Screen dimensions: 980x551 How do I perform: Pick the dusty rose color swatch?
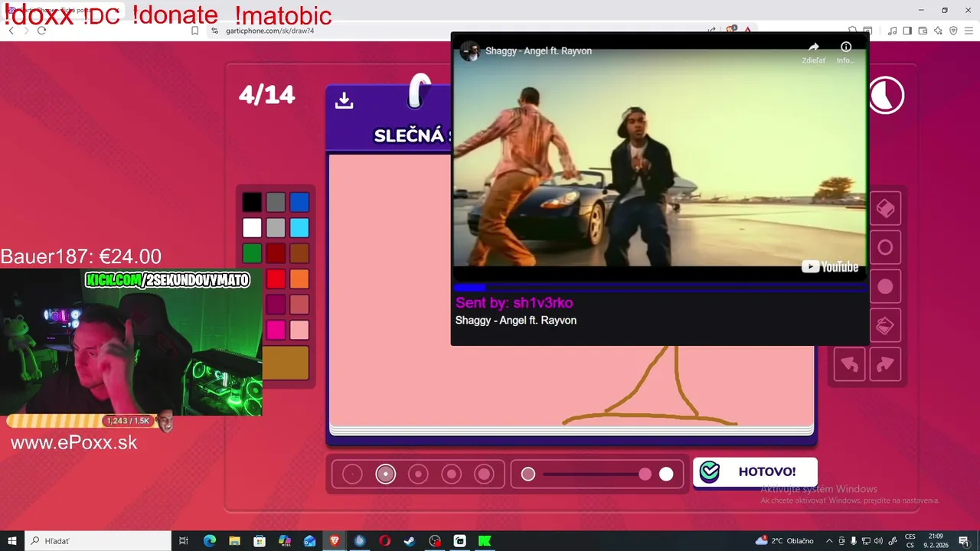pyautogui.click(x=299, y=304)
